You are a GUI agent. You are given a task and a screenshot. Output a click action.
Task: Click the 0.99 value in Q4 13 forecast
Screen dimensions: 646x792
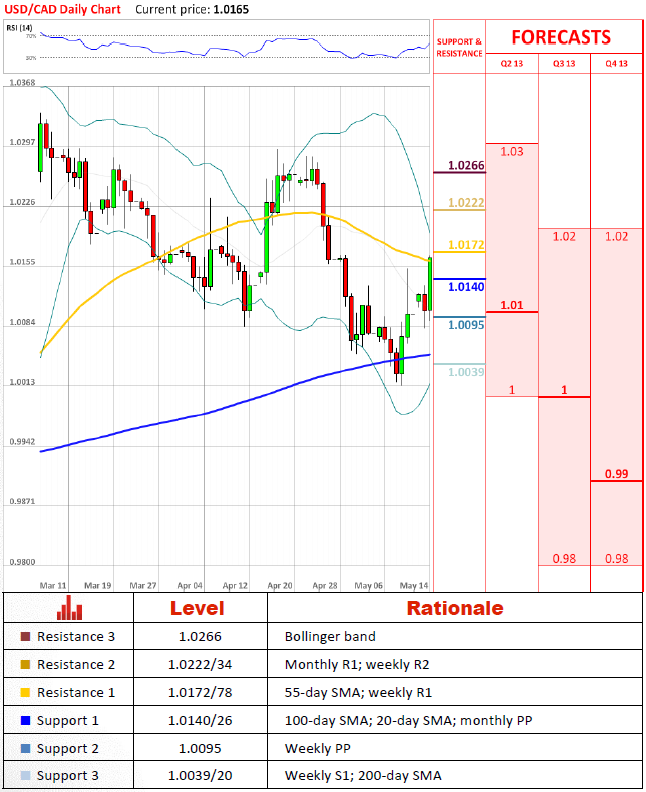[617, 474]
